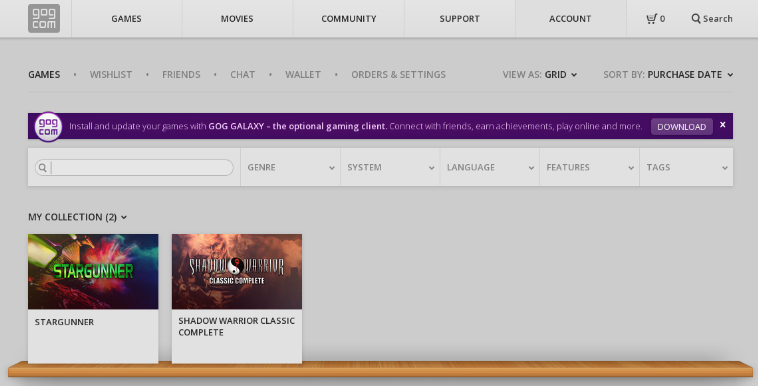
Task: Click the STARGUNNER title text
Action: point(64,322)
